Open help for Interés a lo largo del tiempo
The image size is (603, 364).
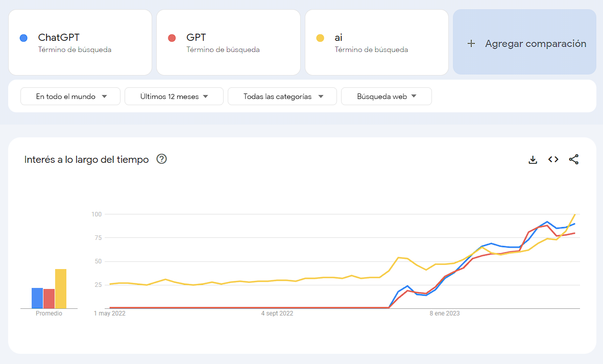tap(161, 159)
